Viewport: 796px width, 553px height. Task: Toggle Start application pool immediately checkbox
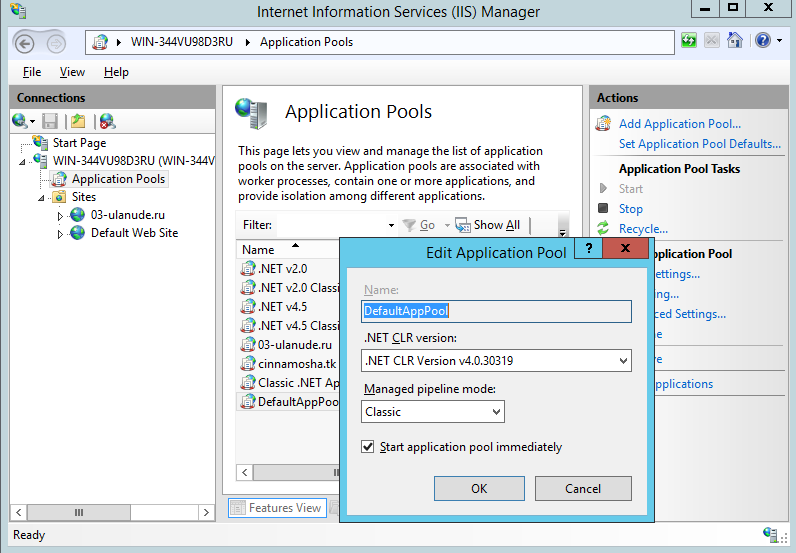coord(368,447)
